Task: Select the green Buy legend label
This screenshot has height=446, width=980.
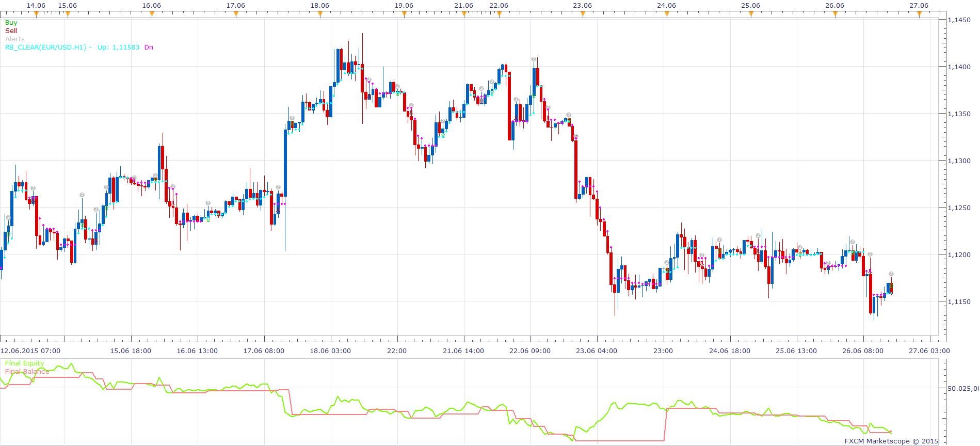Action: click(11, 23)
